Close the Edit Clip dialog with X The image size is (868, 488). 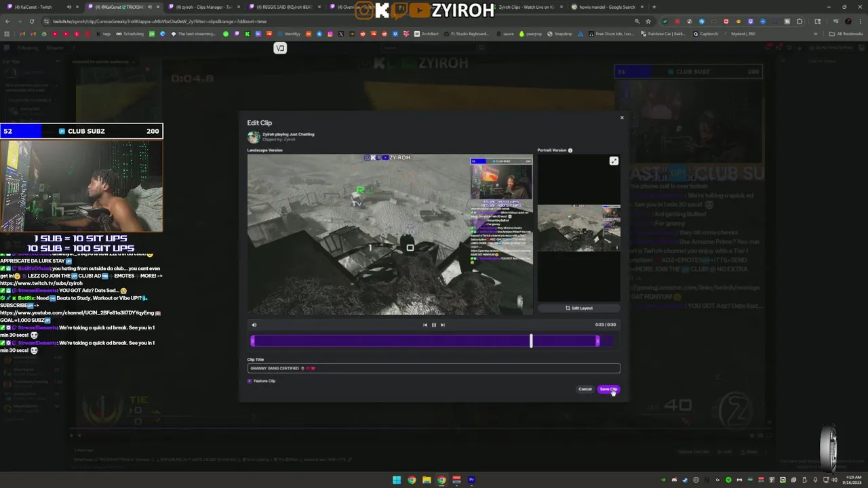pos(622,118)
